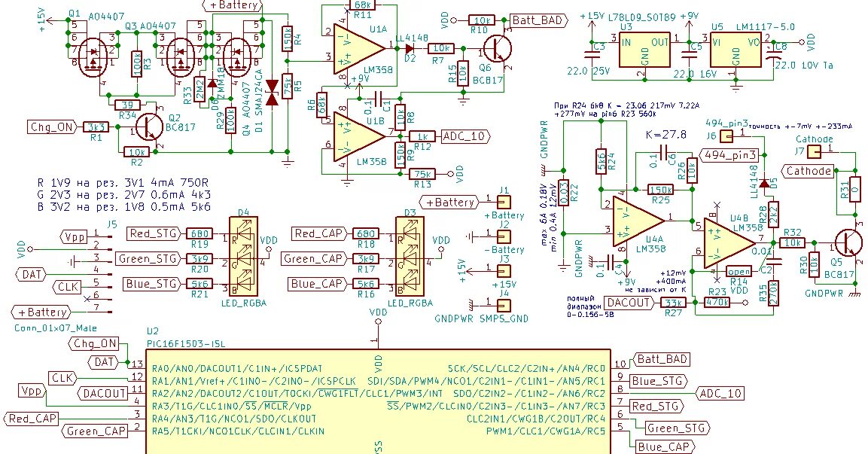Click the Chg_ON label beside R1
The width and height of the screenshot is (868, 454).
pyautogui.click(x=51, y=127)
